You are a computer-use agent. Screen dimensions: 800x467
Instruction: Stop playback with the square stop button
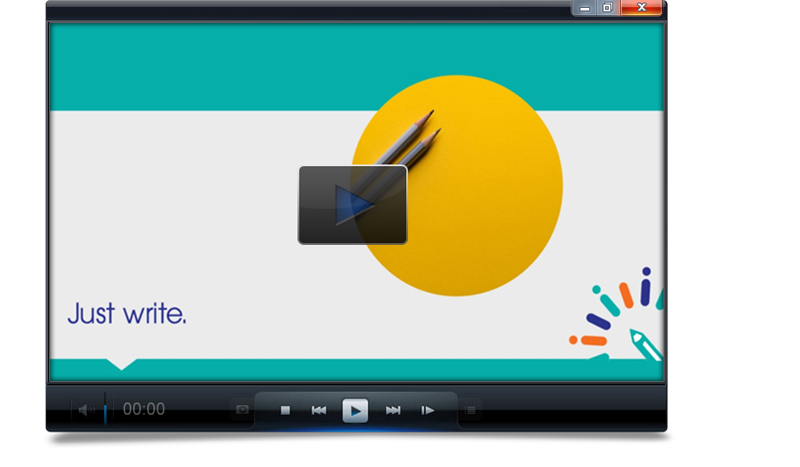click(285, 410)
